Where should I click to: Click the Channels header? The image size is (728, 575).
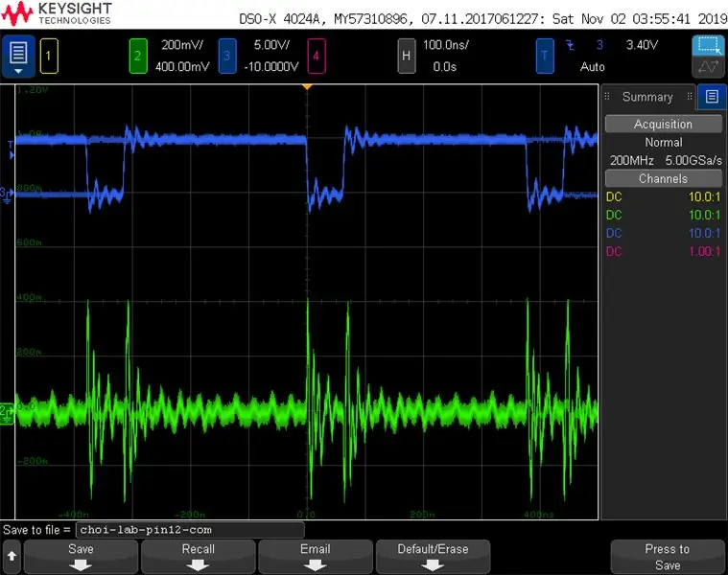pyautogui.click(x=664, y=178)
